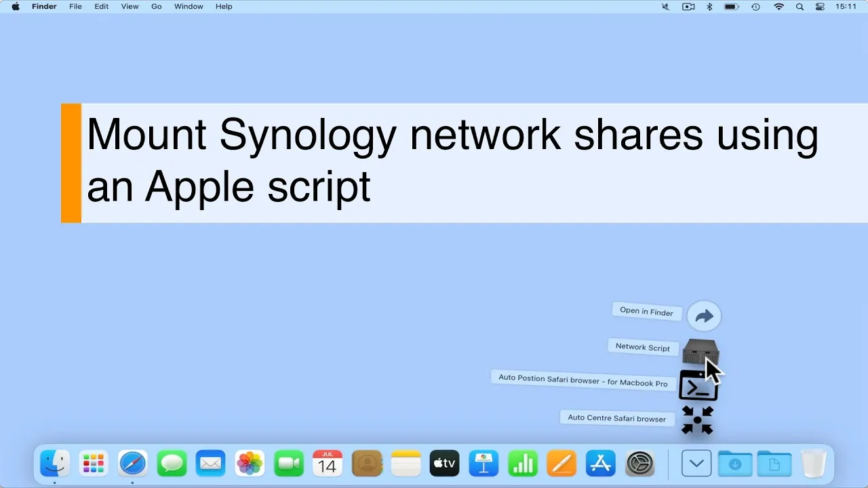Click the 15:11 menu bar clock
The width and height of the screenshot is (868, 488).
846,7
